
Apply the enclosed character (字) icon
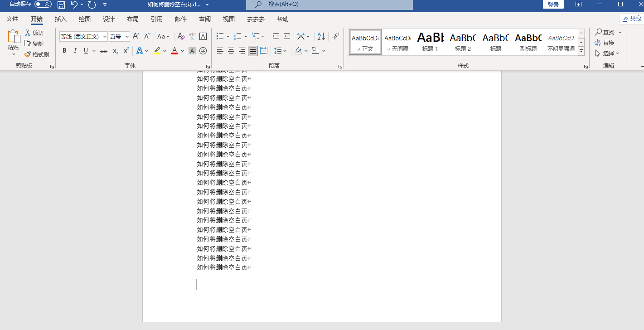point(203,51)
